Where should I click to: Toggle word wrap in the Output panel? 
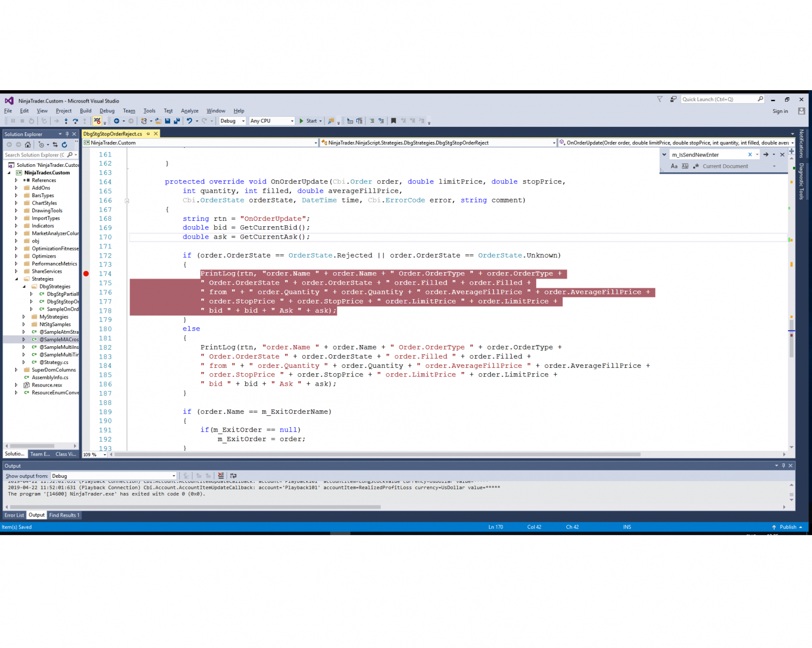(x=233, y=476)
